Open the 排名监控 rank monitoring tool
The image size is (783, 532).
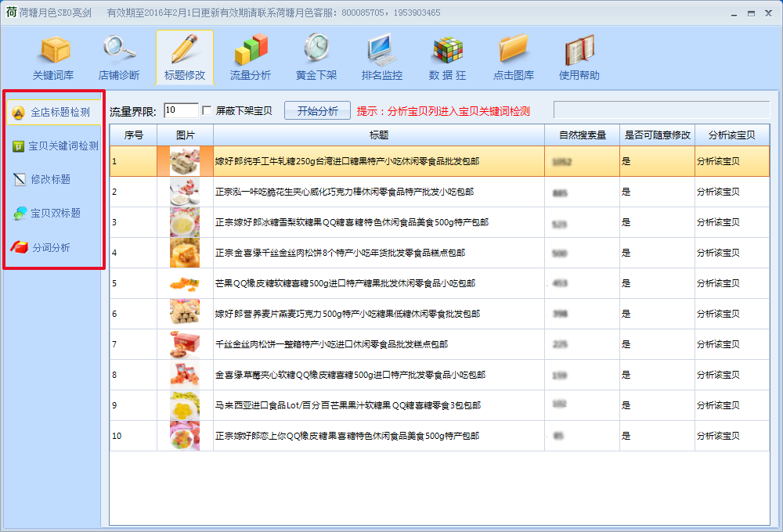click(381, 56)
